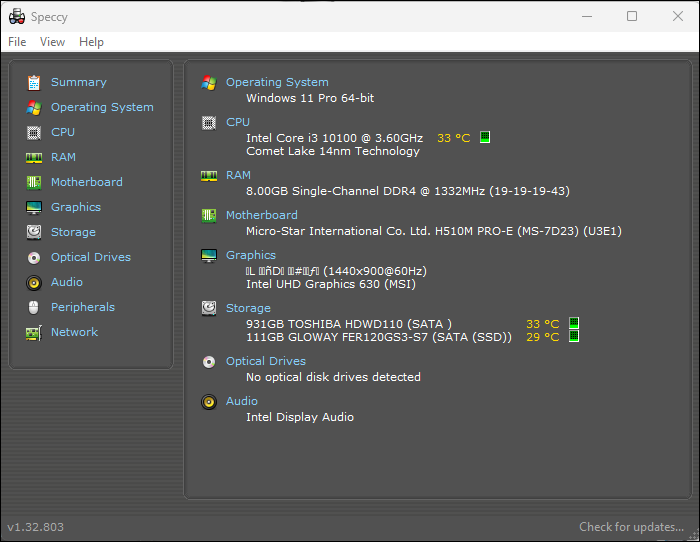Open the Help menu
This screenshot has width=700, height=542.
pyautogui.click(x=91, y=42)
